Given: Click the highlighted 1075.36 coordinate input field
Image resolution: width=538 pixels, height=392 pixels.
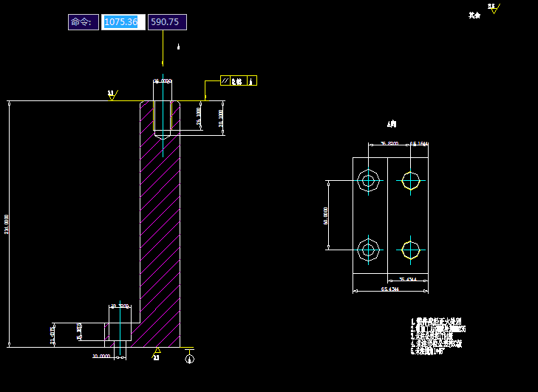Looking at the screenshot, I should coord(123,22).
